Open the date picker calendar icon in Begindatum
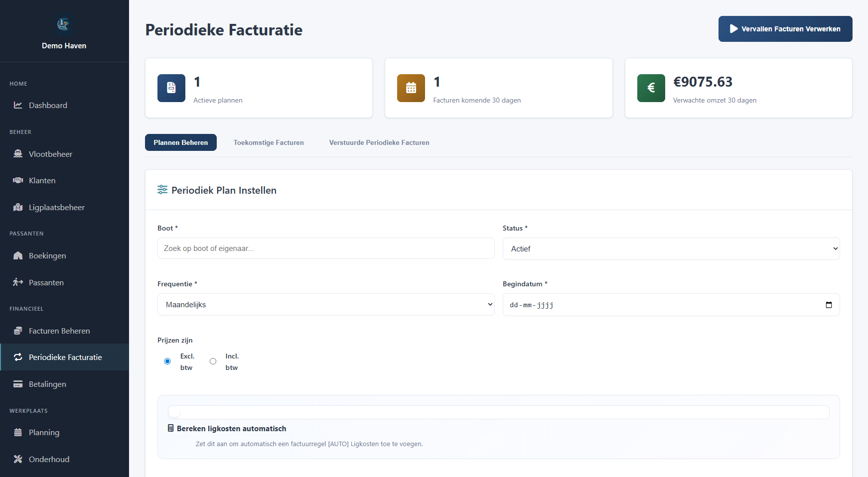The height and width of the screenshot is (477, 868). pyautogui.click(x=829, y=305)
